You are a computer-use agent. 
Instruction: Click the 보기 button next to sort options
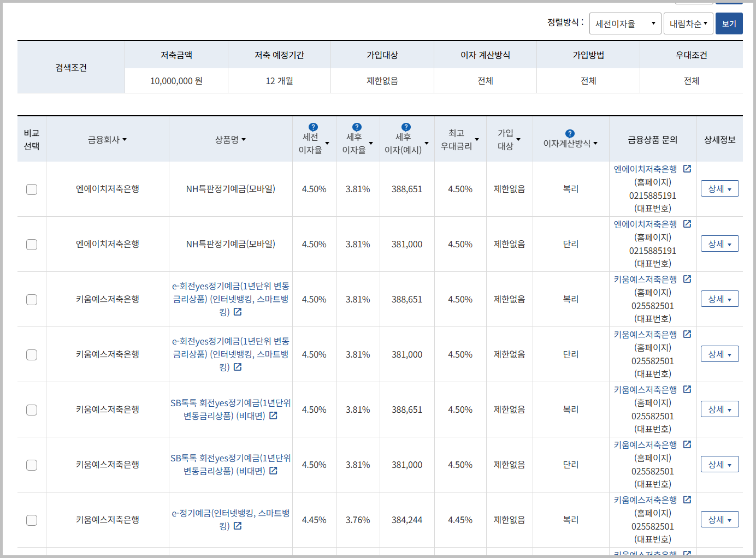point(729,23)
